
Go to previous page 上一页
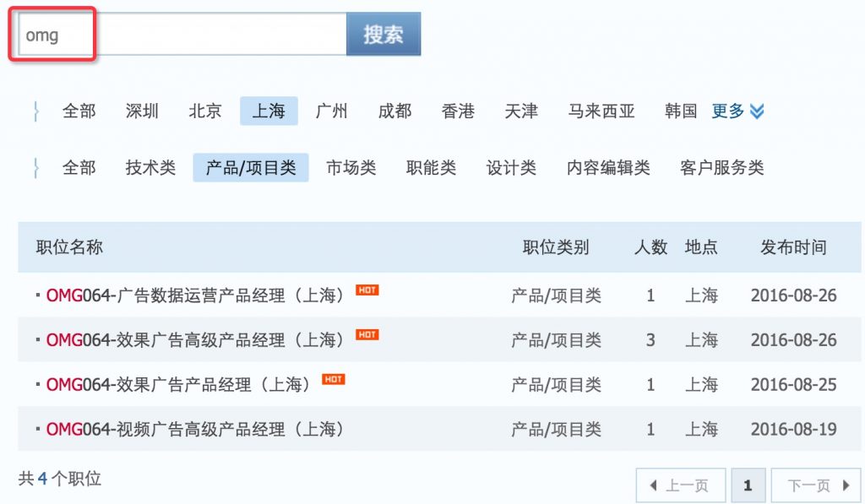click(680, 485)
